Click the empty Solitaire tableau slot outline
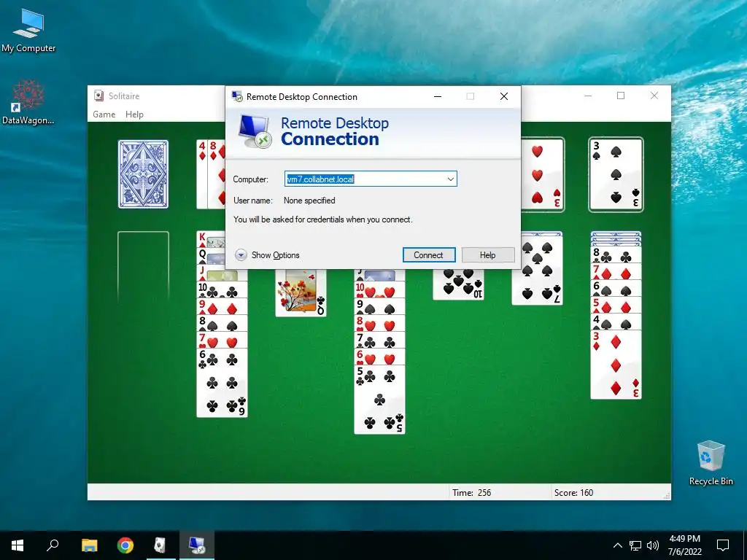 144,267
